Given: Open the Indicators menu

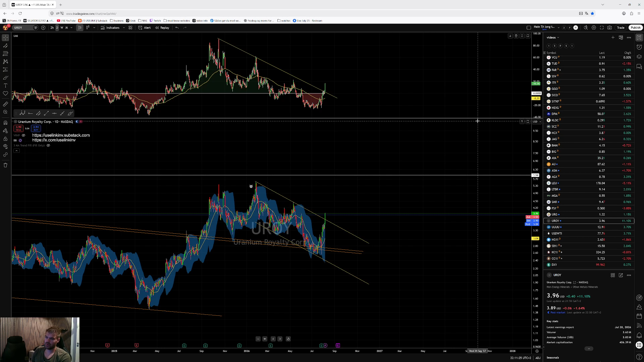Looking at the screenshot, I should [110, 28].
